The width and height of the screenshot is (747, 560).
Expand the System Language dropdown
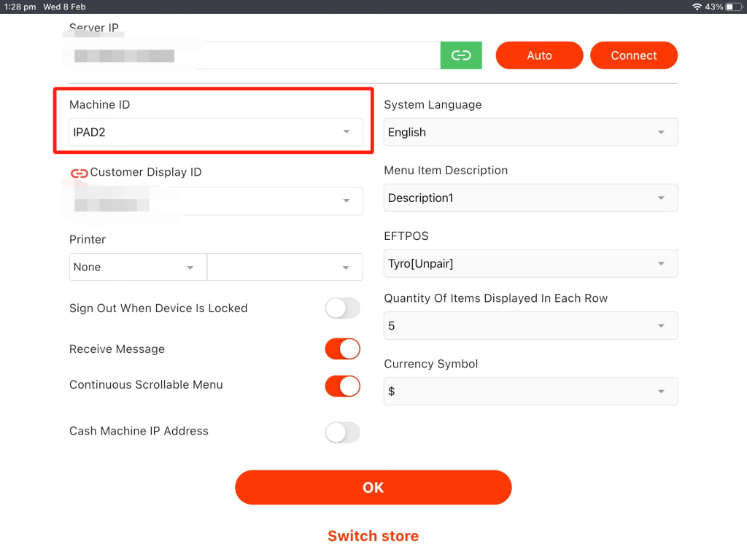(x=530, y=132)
